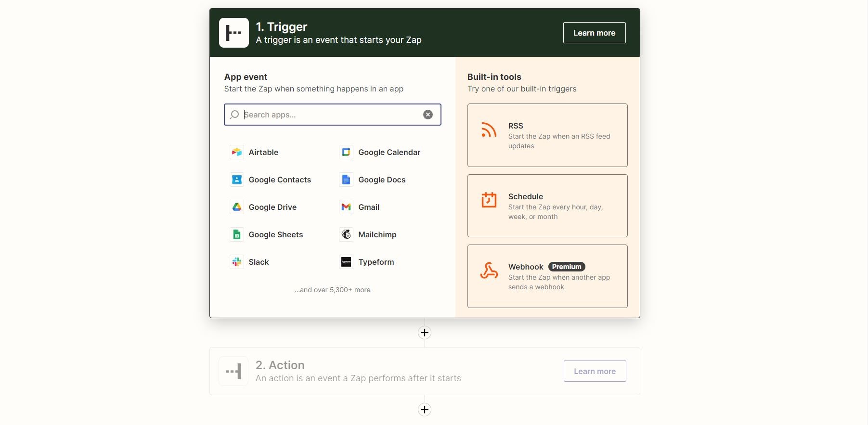Pick the Google Docs icon
Screen dimensions: 868x425
[346, 180]
